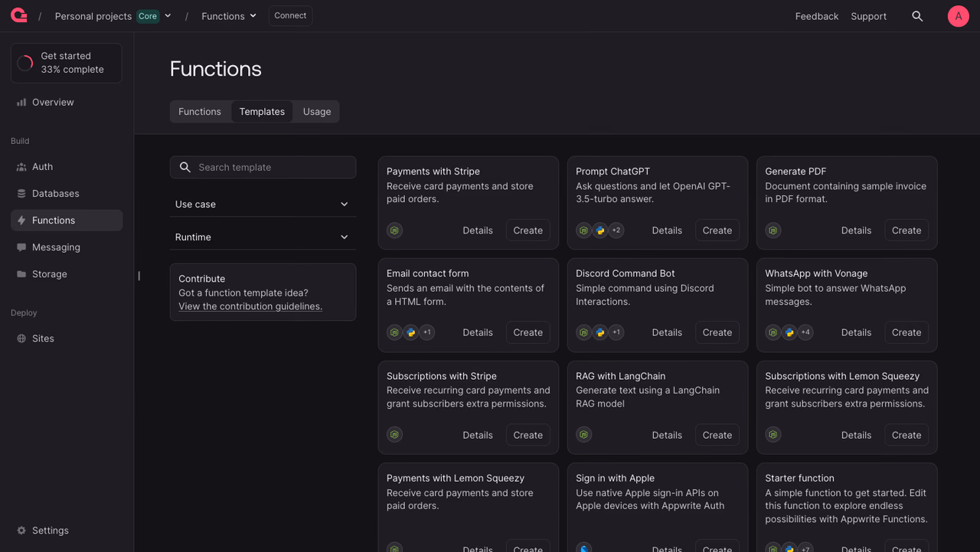Click the Settings gear icon in sidebar
This screenshot has height=552, width=980.
[x=21, y=531]
